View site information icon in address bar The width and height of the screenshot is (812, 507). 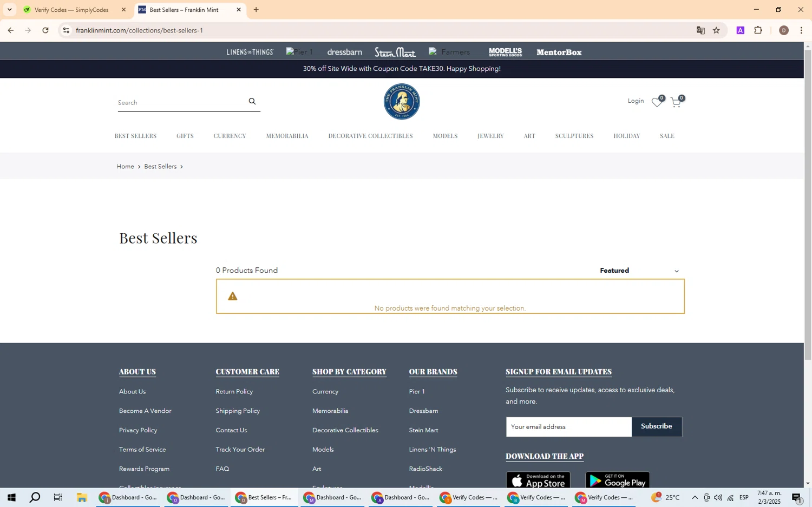(x=66, y=30)
